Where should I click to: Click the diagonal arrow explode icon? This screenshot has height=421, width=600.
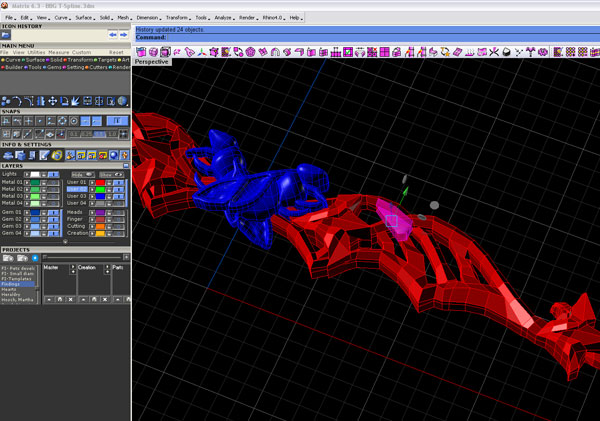(x=76, y=101)
